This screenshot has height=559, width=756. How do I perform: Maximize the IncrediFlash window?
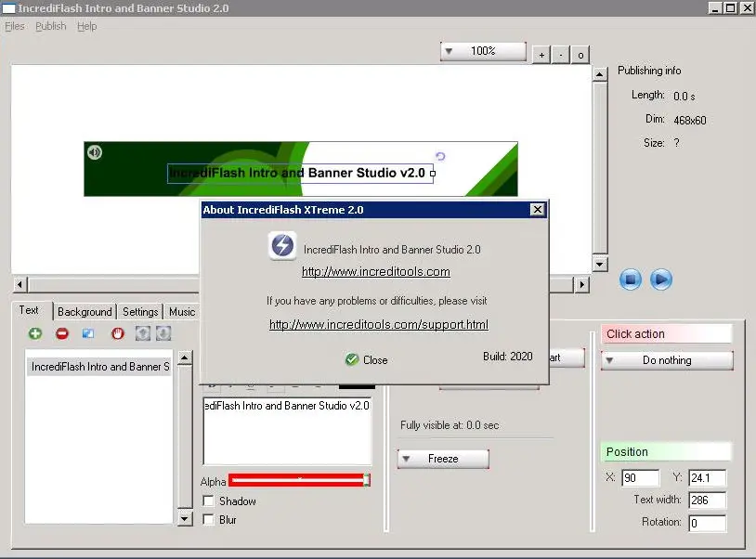[x=730, y=8]
